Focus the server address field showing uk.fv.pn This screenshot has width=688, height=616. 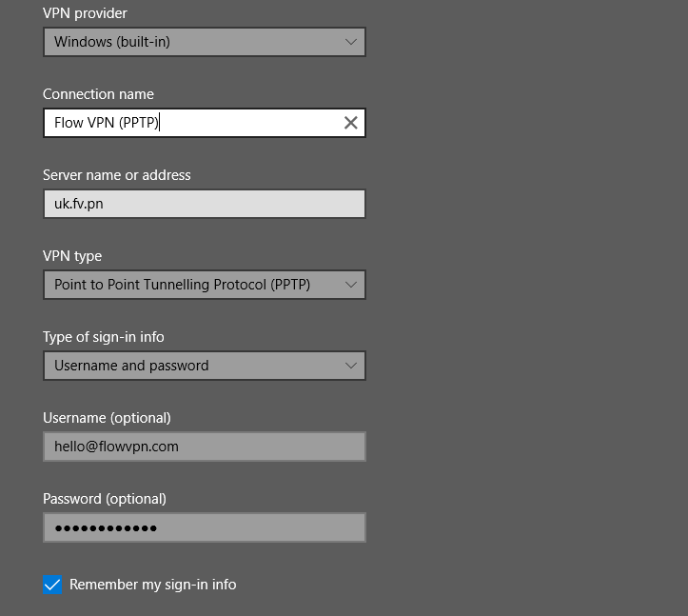pyautogui.click(x=204, y=204)
